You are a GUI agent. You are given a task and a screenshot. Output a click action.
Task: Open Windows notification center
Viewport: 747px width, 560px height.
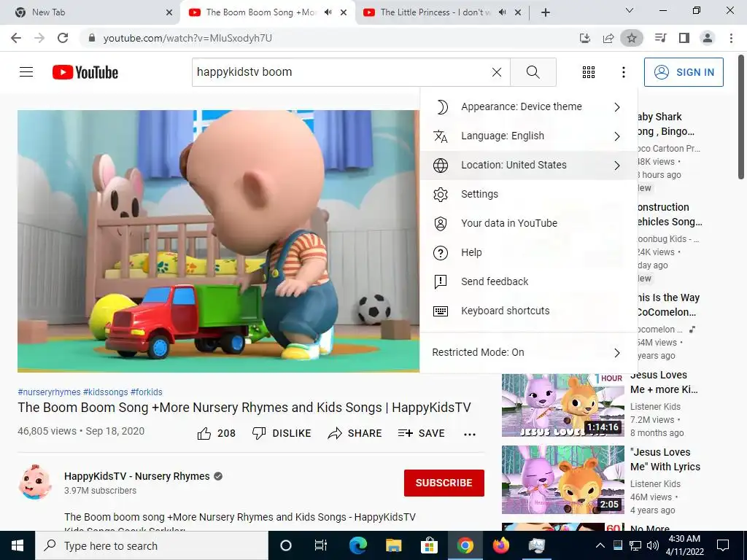723,545
